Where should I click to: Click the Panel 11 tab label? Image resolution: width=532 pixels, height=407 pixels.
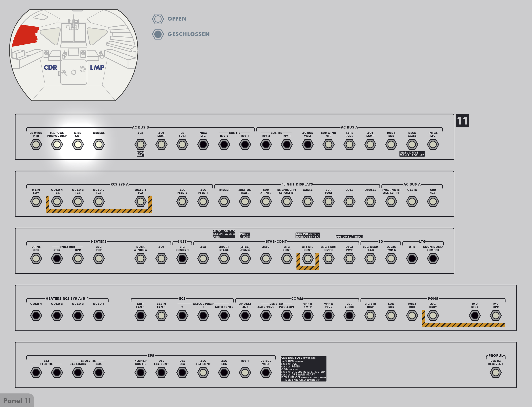pos(17,401)
